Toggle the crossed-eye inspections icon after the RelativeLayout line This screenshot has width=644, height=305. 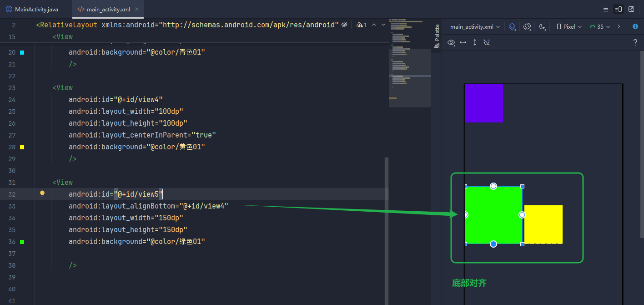point(344,25)
